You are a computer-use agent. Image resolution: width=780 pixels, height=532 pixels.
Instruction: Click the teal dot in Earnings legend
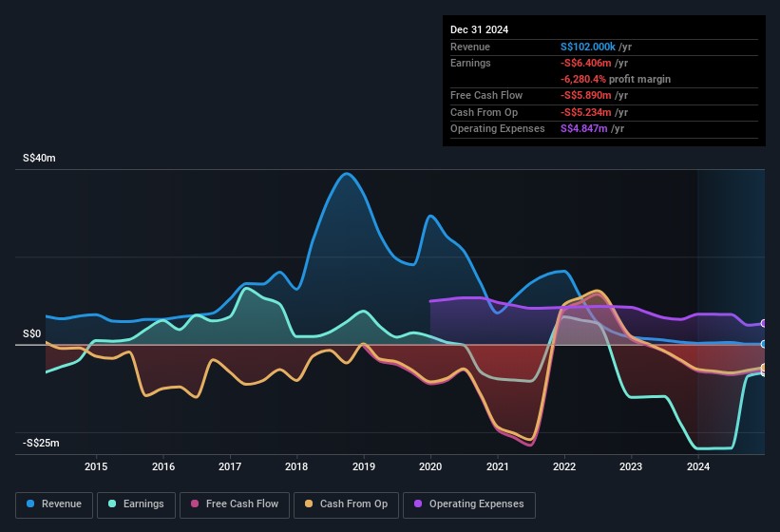click(111, 504)
